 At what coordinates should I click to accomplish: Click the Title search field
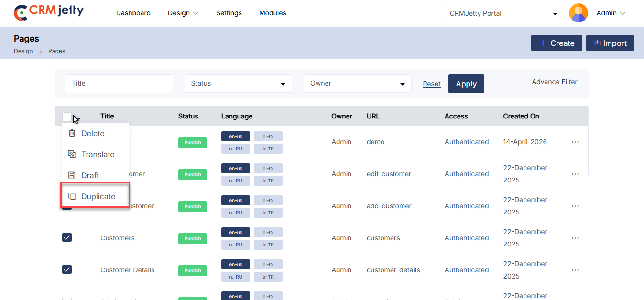(119, 84)
